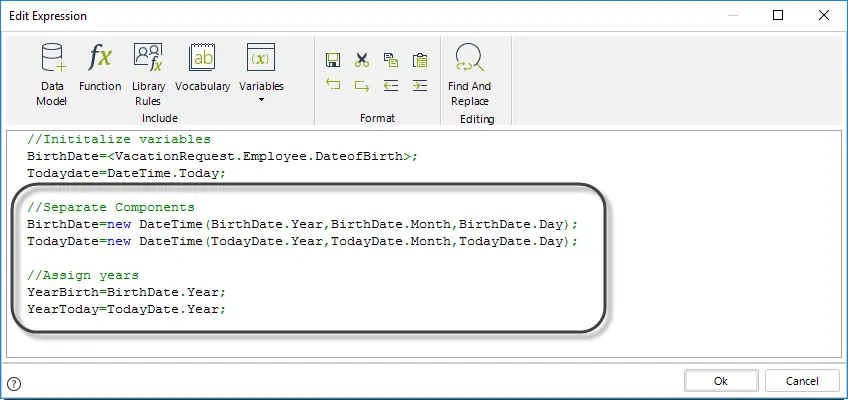The width and height of the screenshot is (848, 400).
Task: Increase indent with the indent icon
Action: pyautogui.click(x=420, y=85)
